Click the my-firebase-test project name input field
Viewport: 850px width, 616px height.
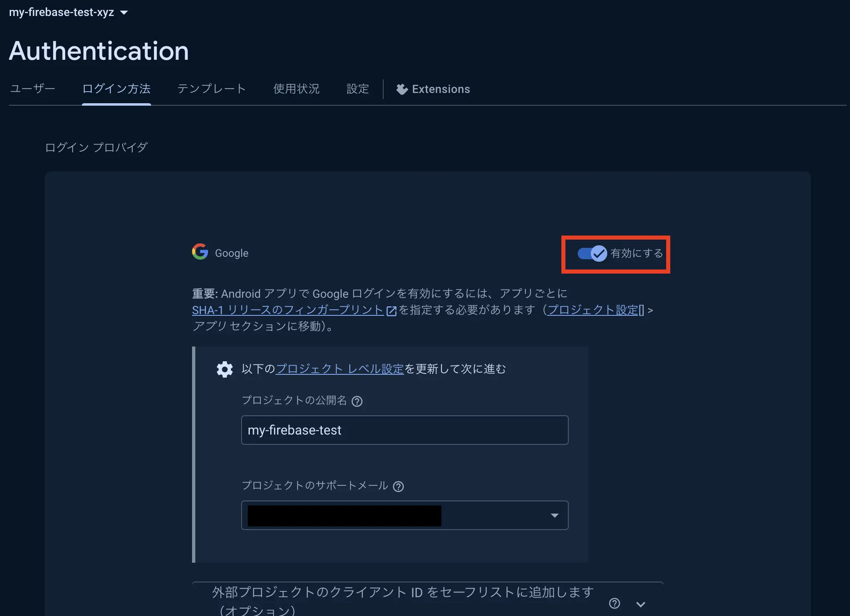coord(405,430)
